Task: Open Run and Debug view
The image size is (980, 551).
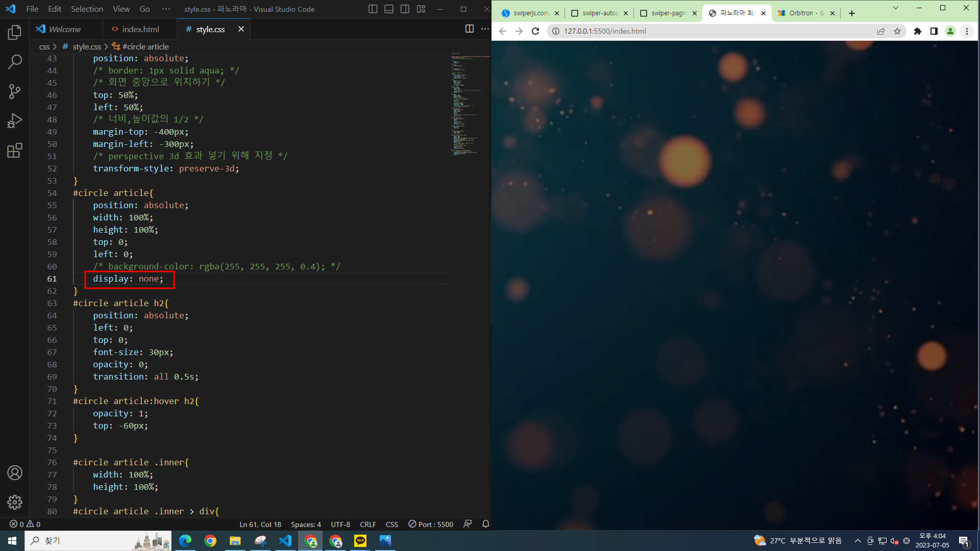Action: (15, 121)
